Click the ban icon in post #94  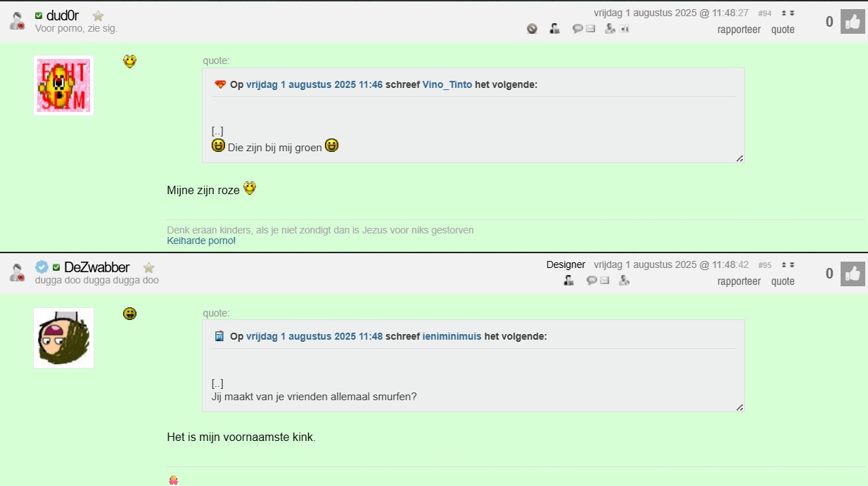[x=532, y=29]
